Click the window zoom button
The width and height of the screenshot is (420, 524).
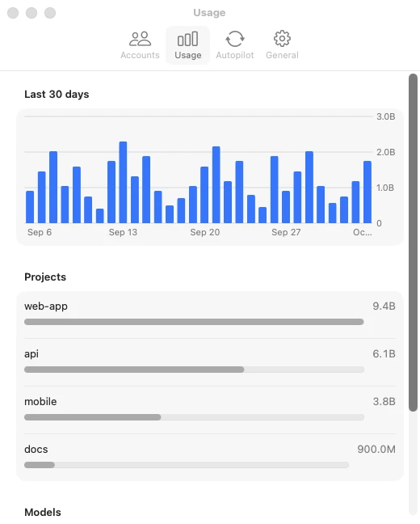click(50, 13)
